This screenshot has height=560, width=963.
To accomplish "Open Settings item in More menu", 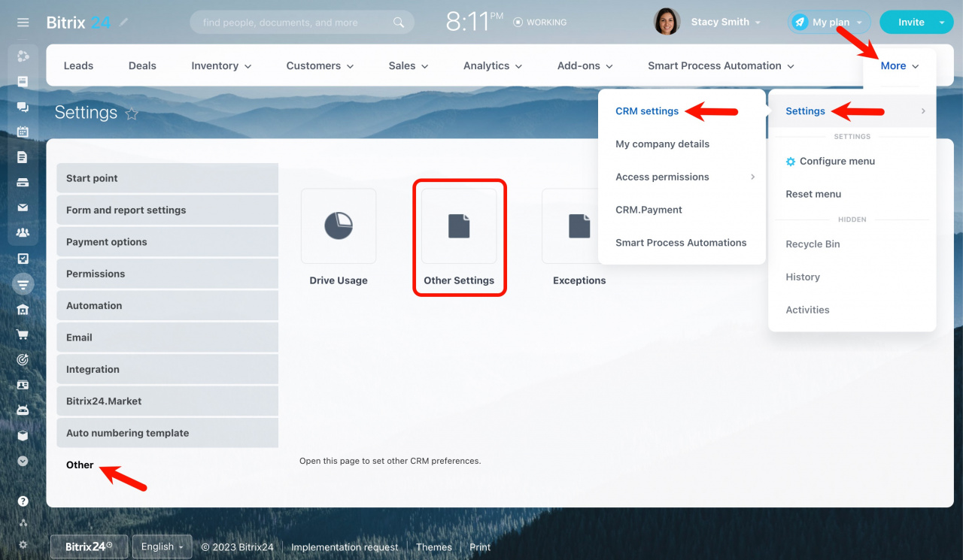I will (852, 111).
